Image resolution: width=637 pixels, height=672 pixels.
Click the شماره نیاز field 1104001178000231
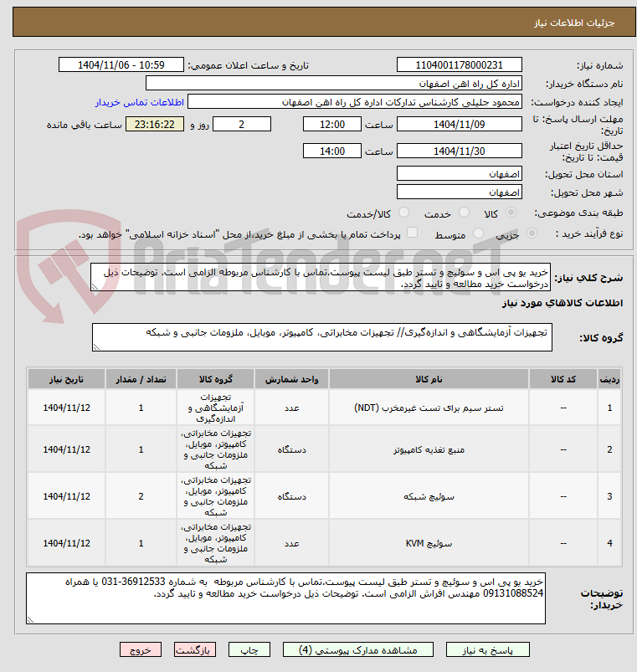coord(459,64)
